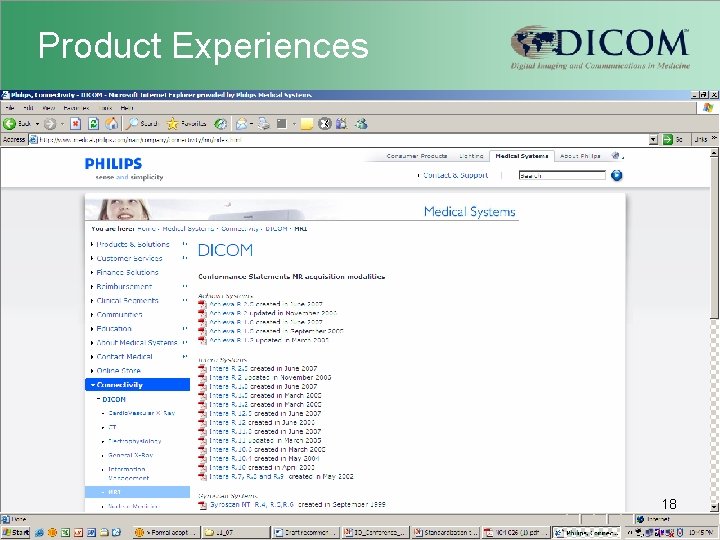The image size is (720, 540).
Task: Click the green Go arrow beside address bar
Action: (668, 140)
